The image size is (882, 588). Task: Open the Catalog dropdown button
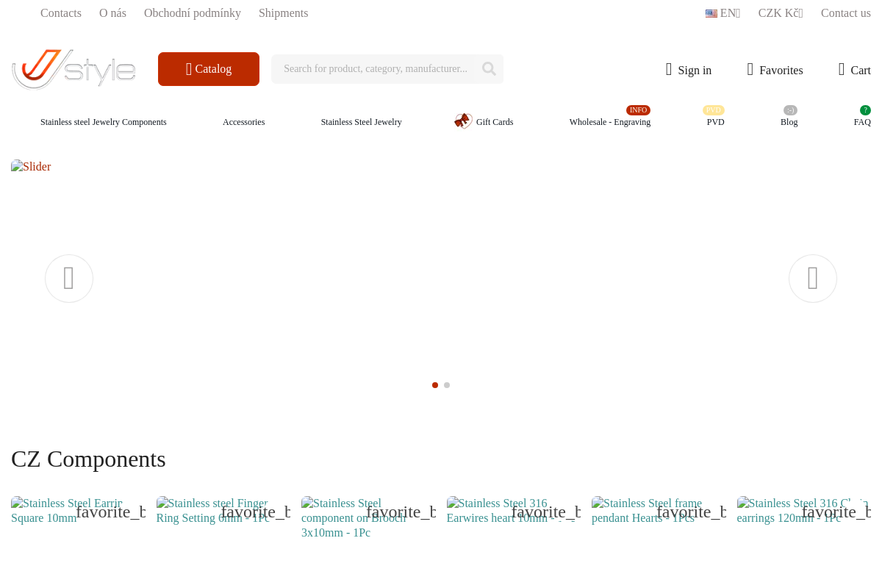pos(209,69)
